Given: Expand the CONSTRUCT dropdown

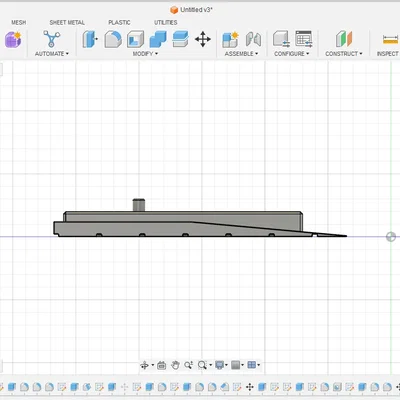Looking at the screenshot, I should (x=344, y=54).
